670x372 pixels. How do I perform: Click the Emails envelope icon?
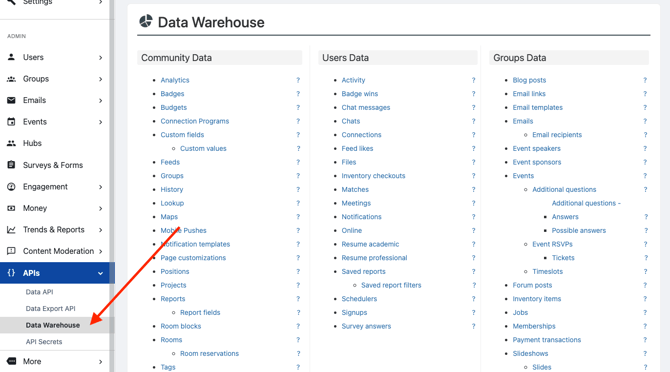tap(12, 100)
